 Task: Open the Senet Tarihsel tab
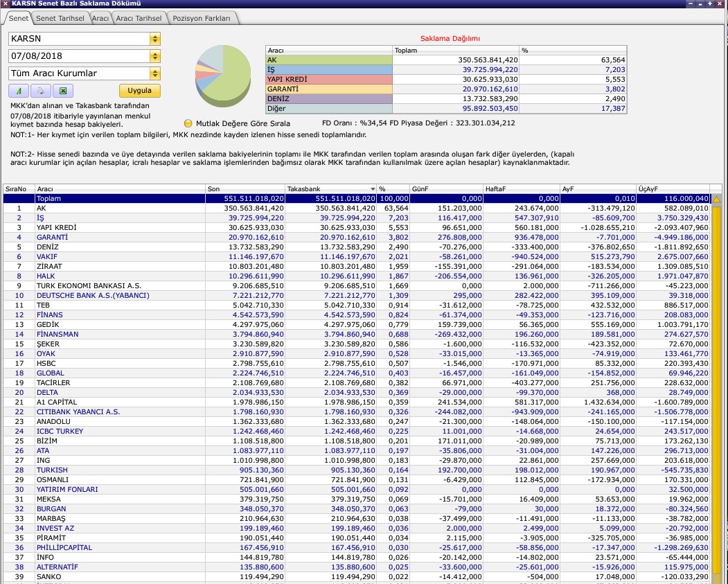point(60,18)
